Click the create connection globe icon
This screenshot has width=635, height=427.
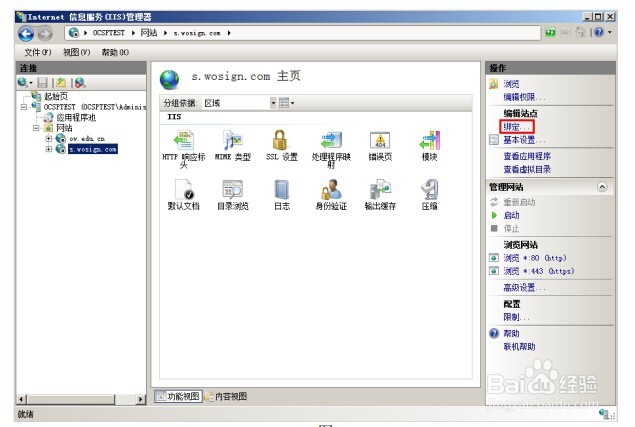[22, 83]
